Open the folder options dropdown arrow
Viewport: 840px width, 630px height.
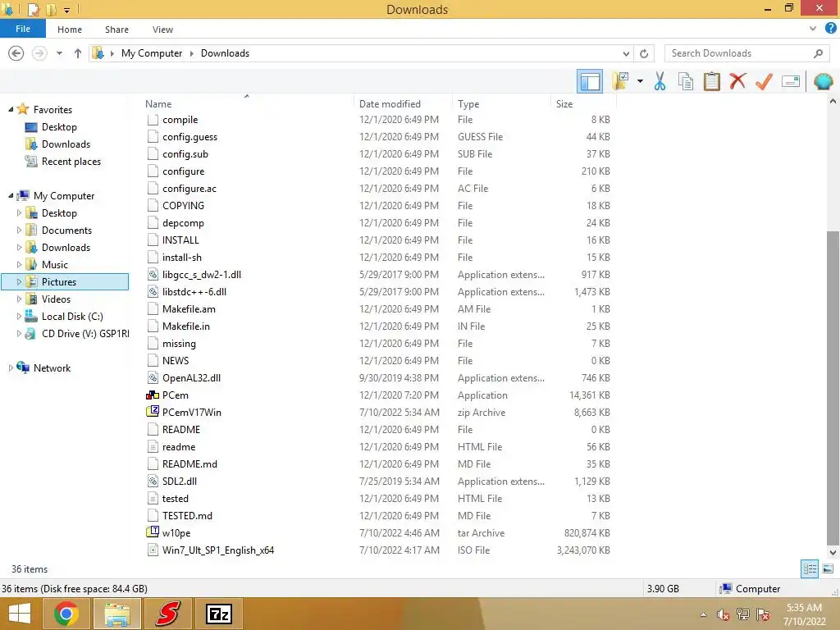tap(640, 81)
